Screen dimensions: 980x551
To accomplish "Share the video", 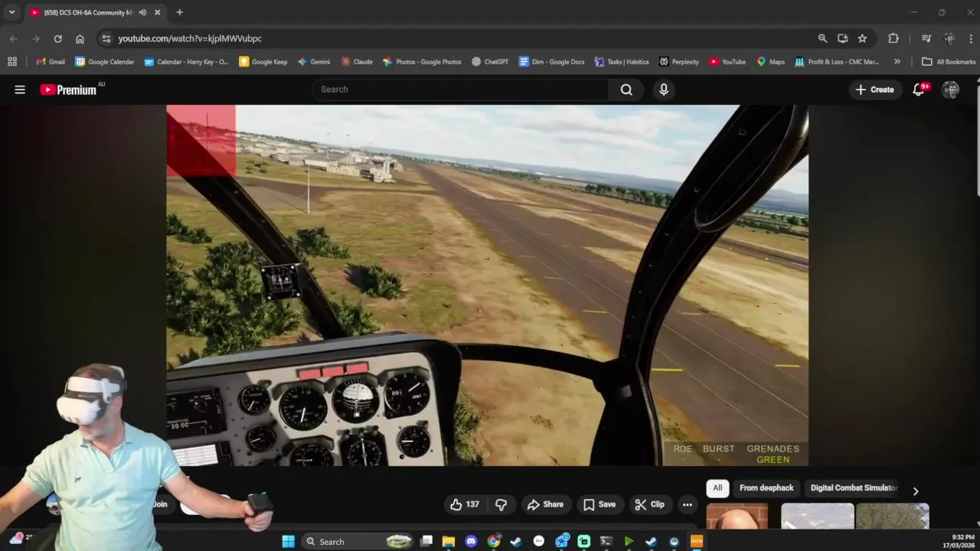I will (x=545, y=504).
